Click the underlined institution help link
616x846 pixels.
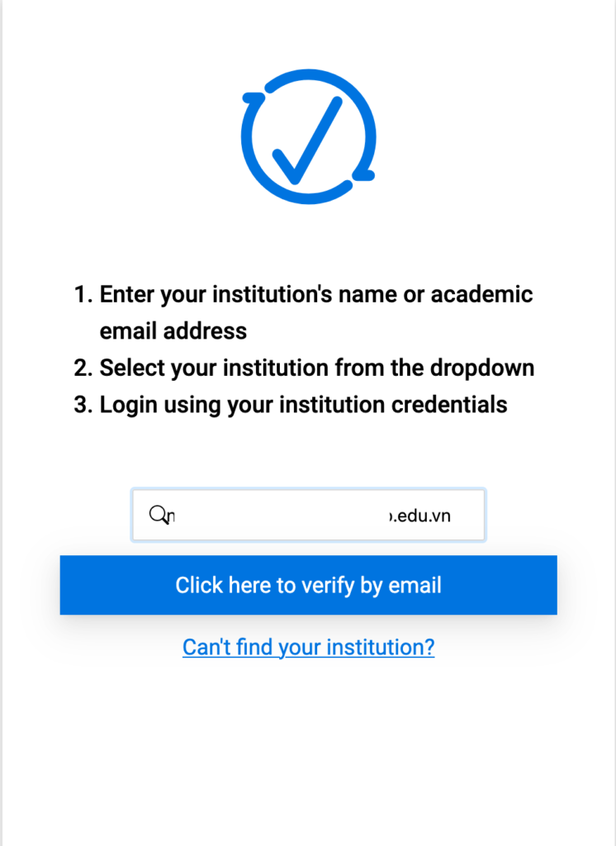308,647
